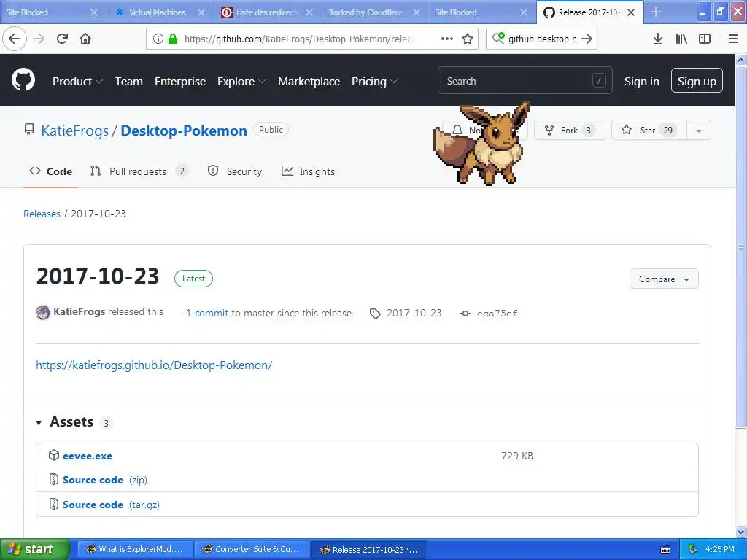Download Source code (zip)
Image resolution: width=747 pixels, height=560 pixels.
click(105, 480)
